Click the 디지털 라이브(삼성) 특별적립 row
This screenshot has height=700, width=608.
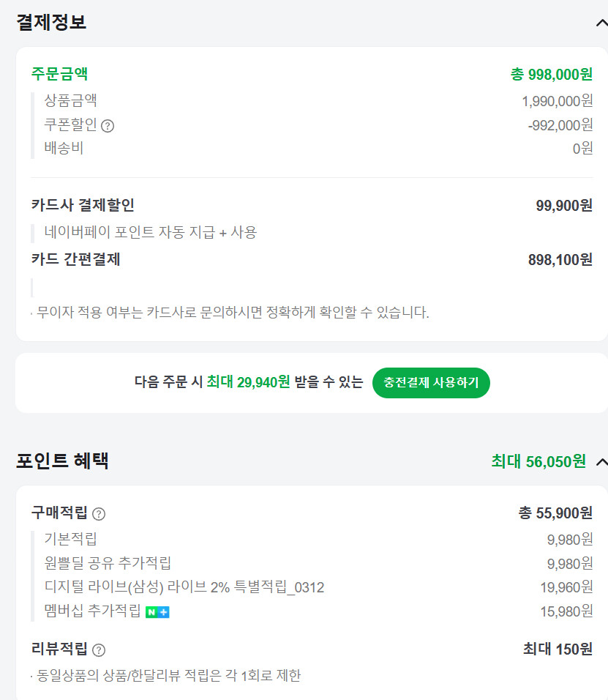[184, 587]
